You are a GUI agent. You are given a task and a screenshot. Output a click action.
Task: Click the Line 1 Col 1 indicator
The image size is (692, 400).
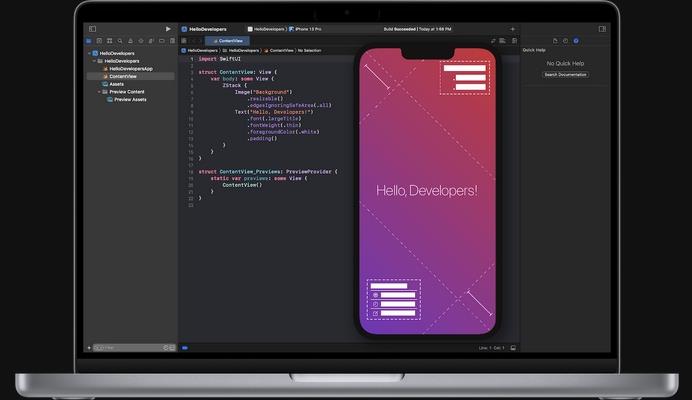pyautogui.click(x=491, y=348)
